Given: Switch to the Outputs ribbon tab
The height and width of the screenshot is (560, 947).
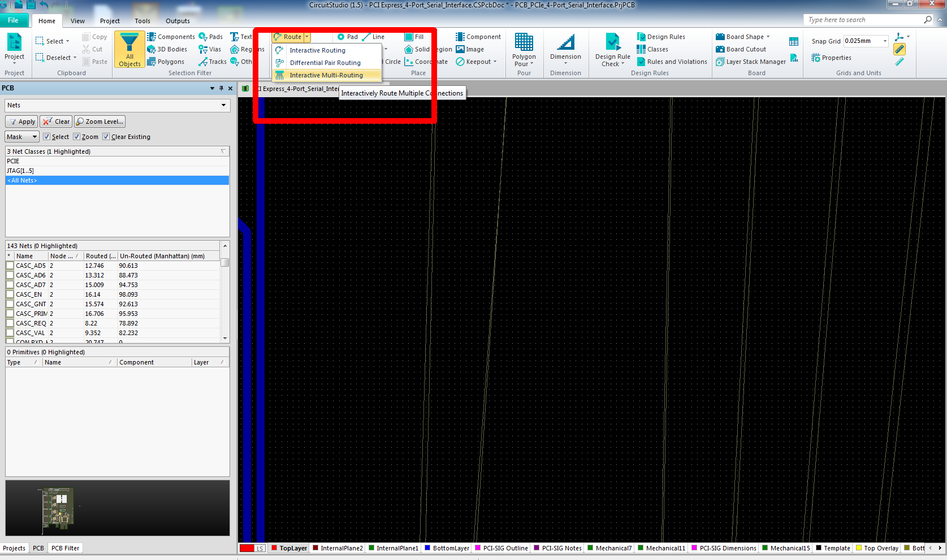Looking at the screenshot, I should [178, 21].
